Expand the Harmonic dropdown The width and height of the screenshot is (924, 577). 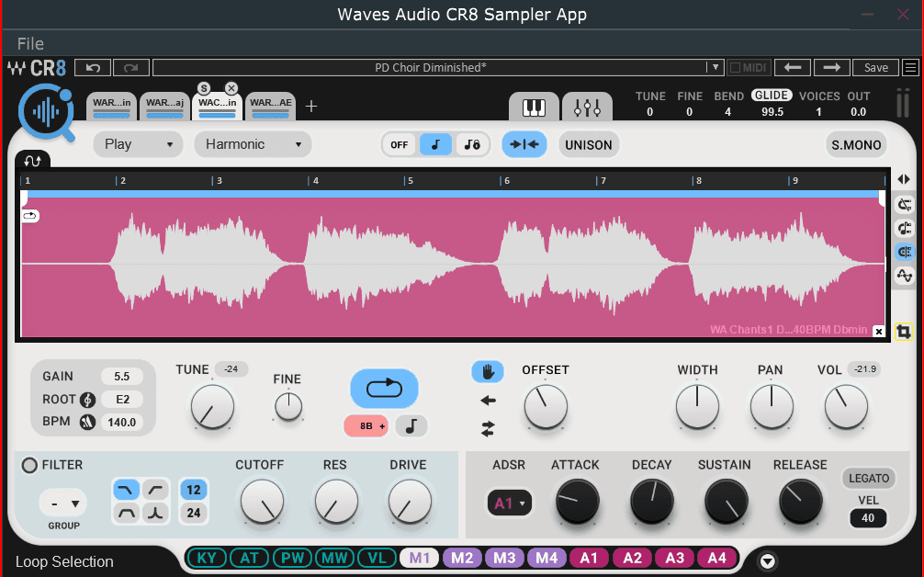[x=253, y=144]
